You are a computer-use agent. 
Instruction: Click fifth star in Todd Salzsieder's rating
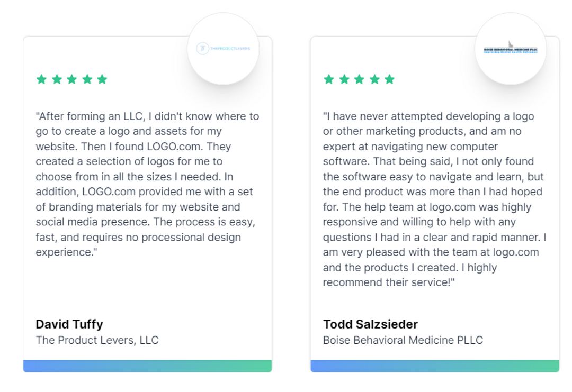coord(390,79)
